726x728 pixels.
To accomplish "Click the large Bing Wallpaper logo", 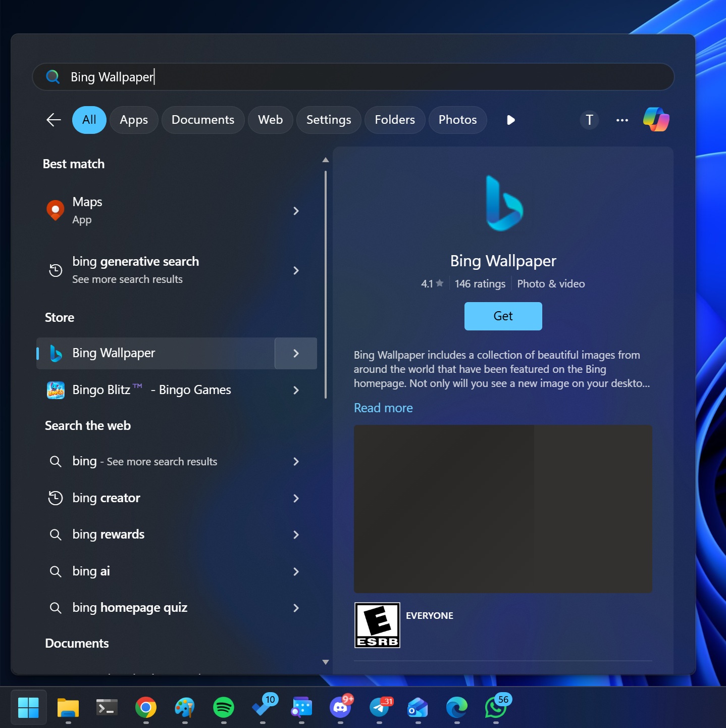I will (502, 203).
